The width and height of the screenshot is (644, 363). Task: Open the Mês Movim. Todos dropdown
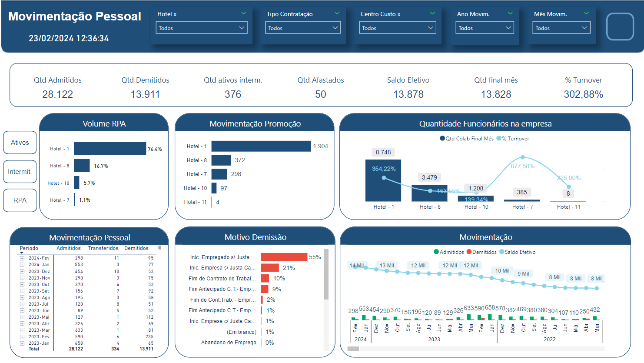(x=561, y=28)
